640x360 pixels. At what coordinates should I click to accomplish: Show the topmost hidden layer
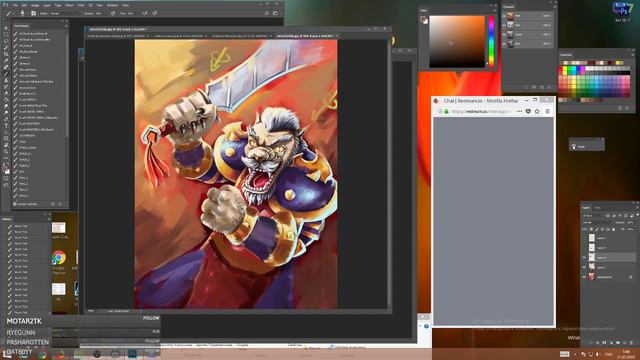coord(584,238)
